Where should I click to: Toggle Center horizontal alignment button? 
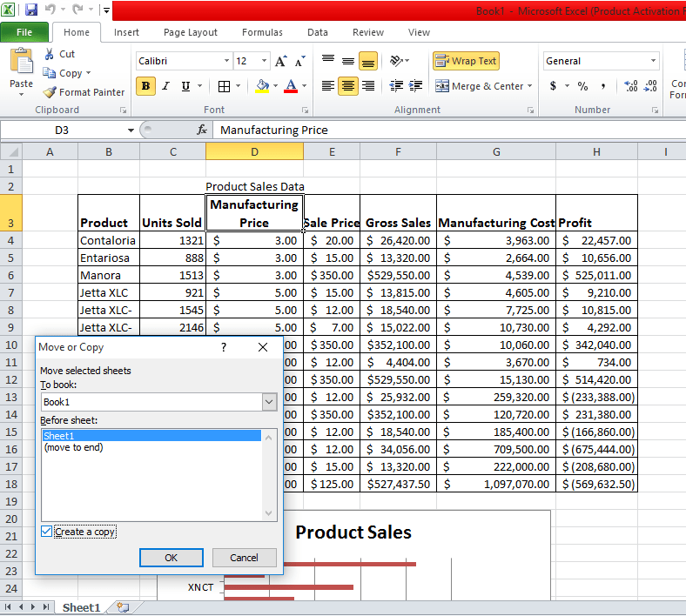click(348, 86)
